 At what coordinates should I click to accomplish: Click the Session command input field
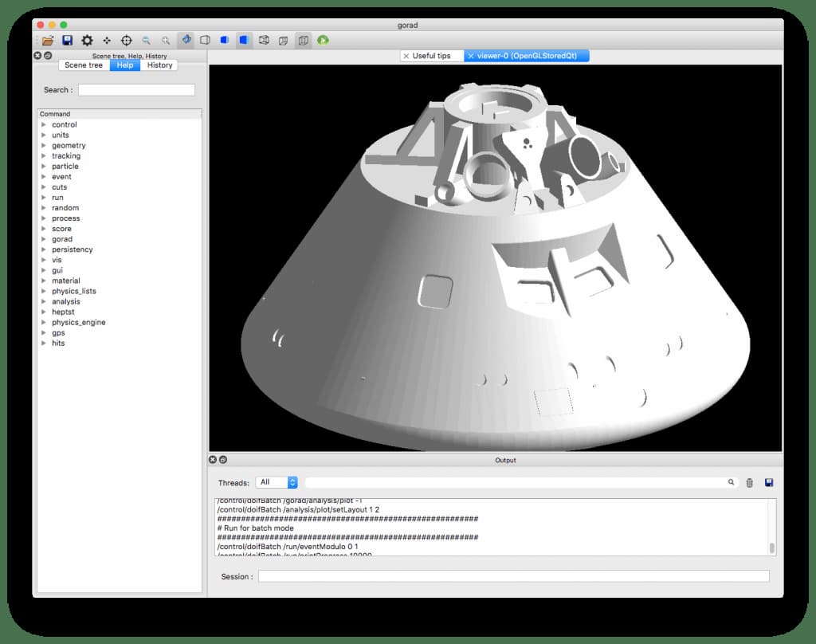click(514, 576)
